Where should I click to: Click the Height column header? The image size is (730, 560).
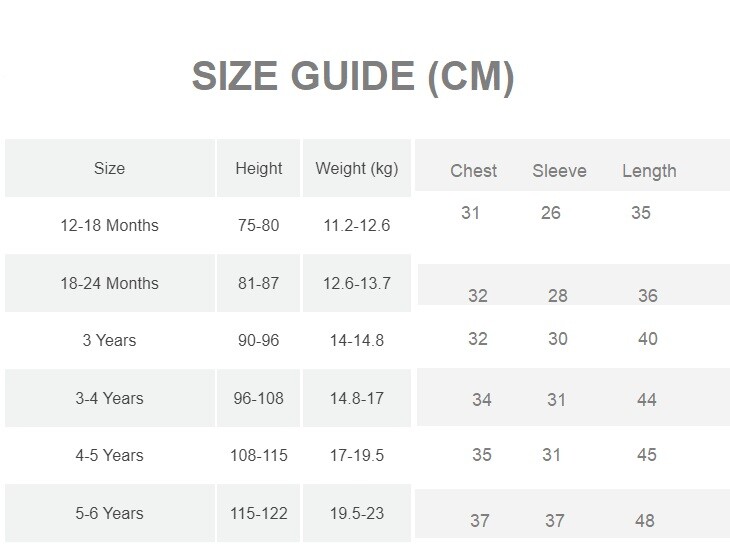click(259, 168)
